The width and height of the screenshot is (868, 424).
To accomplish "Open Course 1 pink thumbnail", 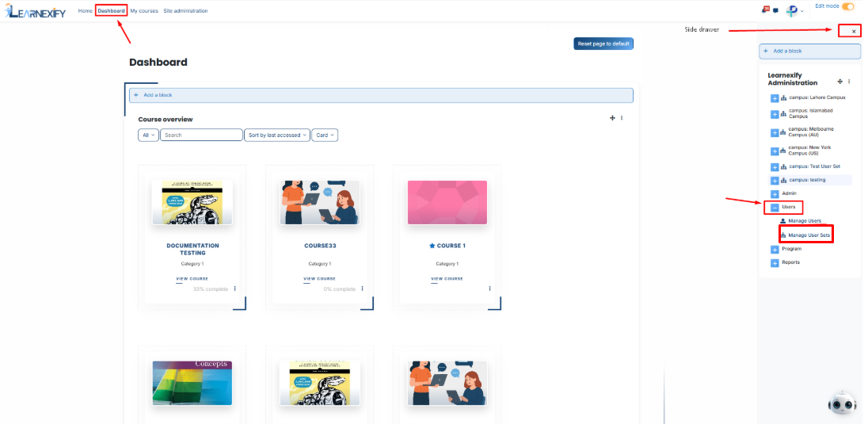I will click(x=447, y=202).
